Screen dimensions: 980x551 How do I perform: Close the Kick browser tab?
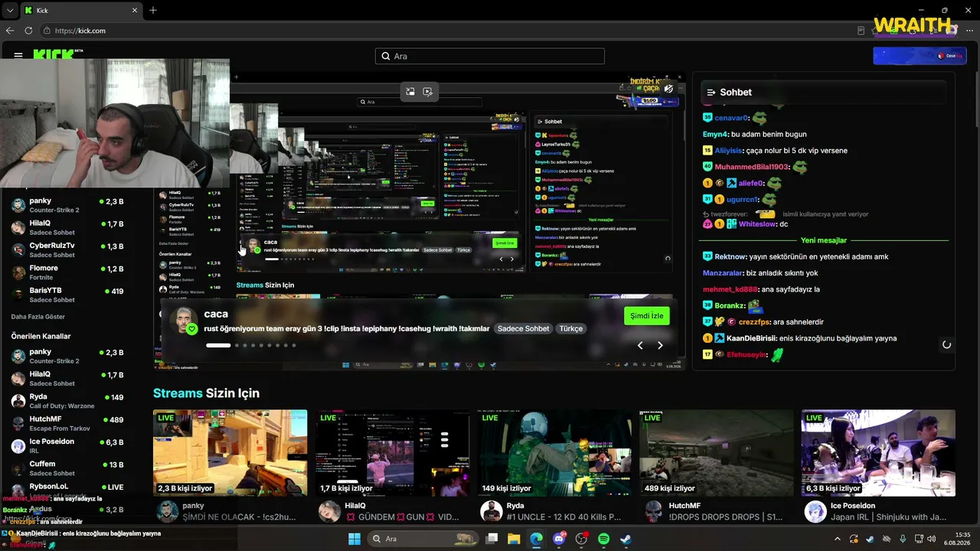(x=135, y=10)
